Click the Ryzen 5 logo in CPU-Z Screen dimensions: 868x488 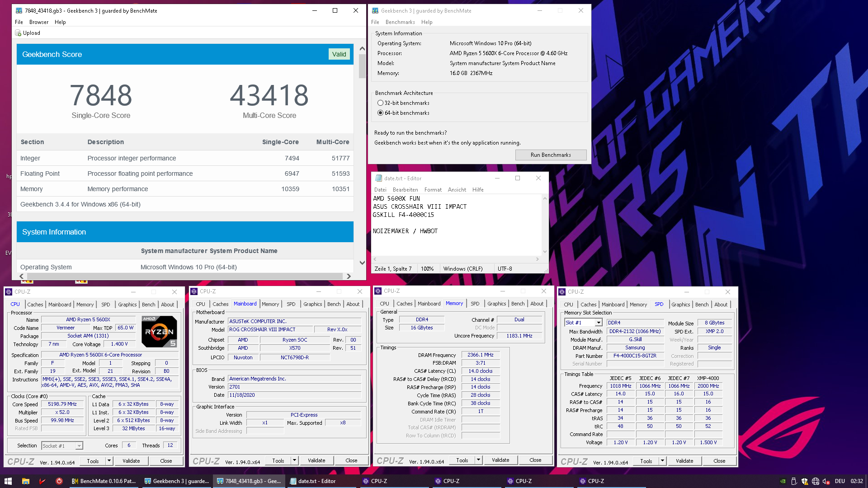159,331
